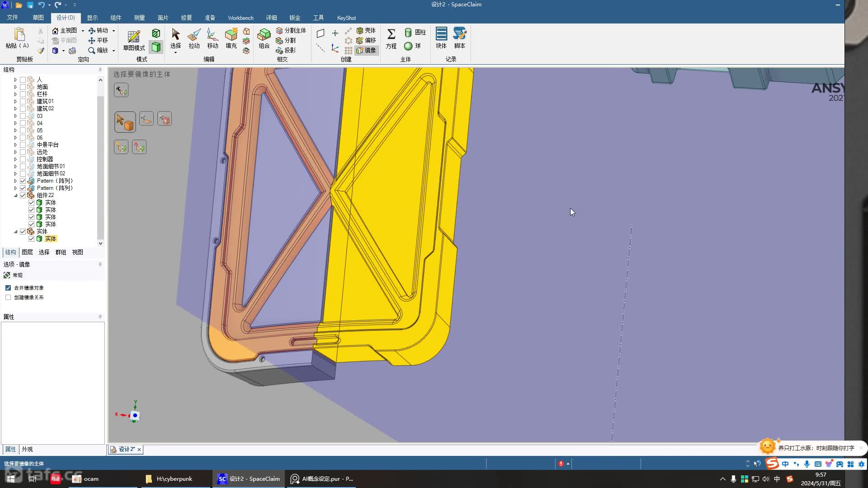This screenshot has width=868, height=488.
Task: Select the Fill (填充) tool
Action: pyautogui.click(x=231, y=38)
